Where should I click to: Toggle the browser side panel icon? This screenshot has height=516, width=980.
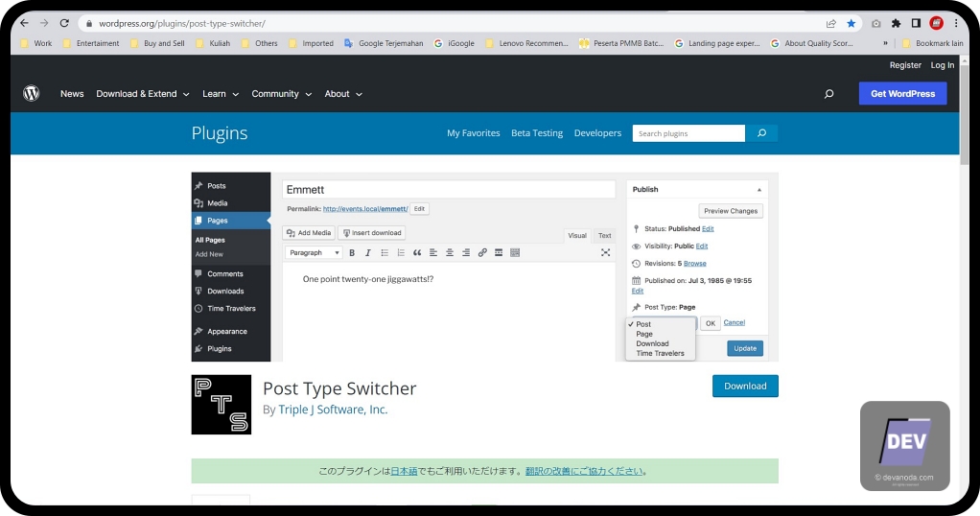[916, 23]
